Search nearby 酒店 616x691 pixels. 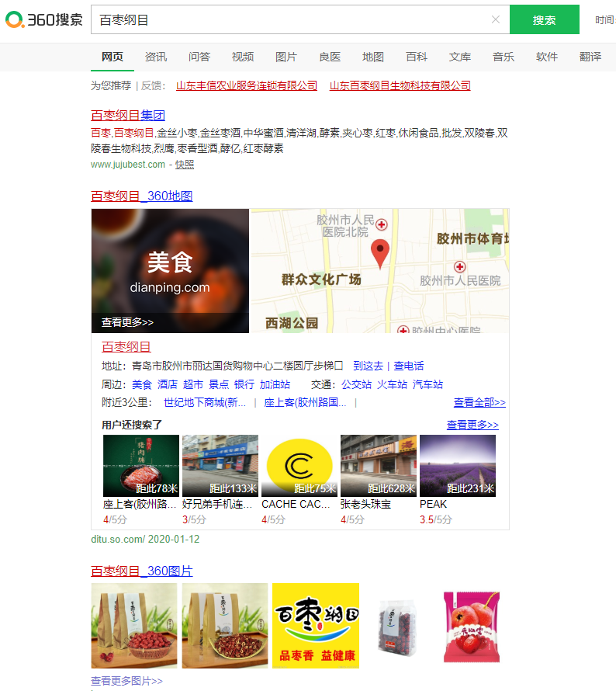pos(168,384)
